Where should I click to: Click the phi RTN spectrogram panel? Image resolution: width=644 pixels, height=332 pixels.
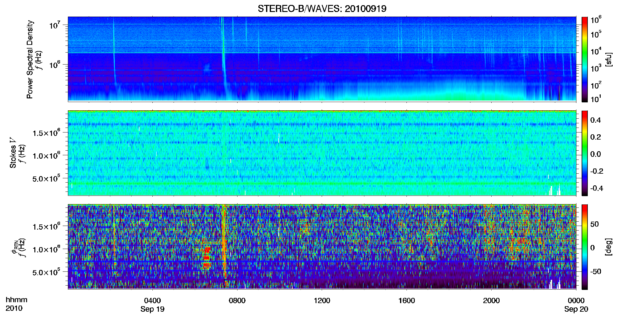[322, 247]
